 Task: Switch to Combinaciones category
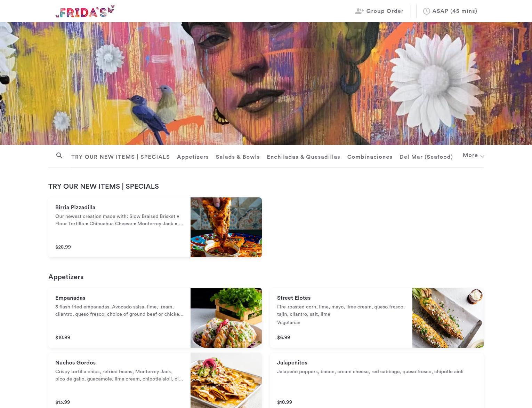tap(370, 157)
